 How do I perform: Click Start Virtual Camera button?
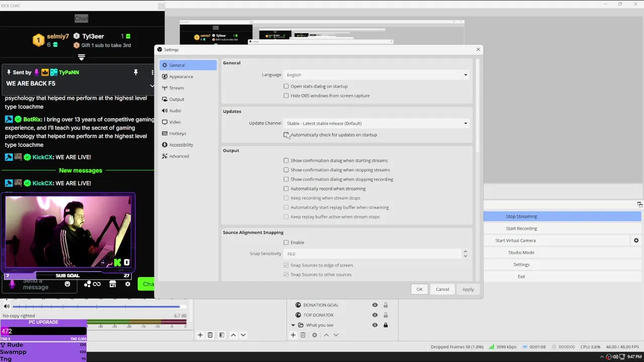556,240
